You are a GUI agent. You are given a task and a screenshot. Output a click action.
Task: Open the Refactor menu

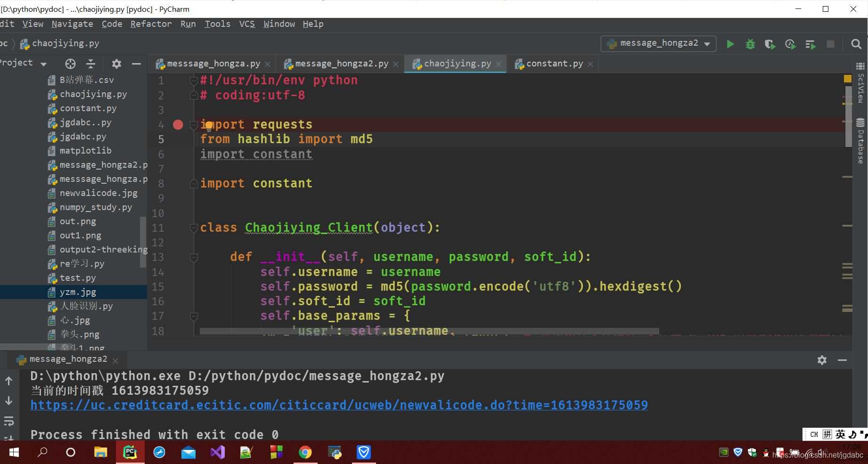[x=151, y=24]
